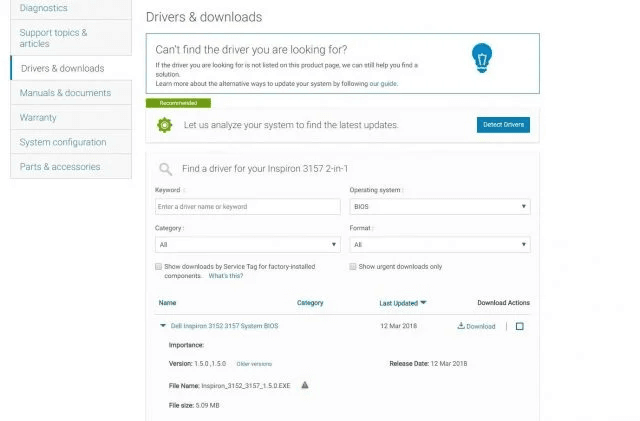
Task: Open Parts & accessories sidebar item
Action: click(60, 167)
